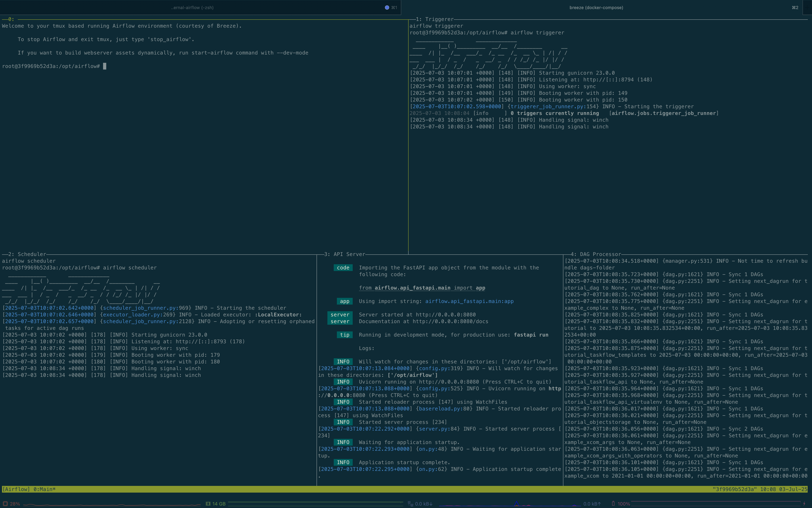Screen dimensions: 812x508
Task: Open the config.py:525 source link
Action: point(440,388)
